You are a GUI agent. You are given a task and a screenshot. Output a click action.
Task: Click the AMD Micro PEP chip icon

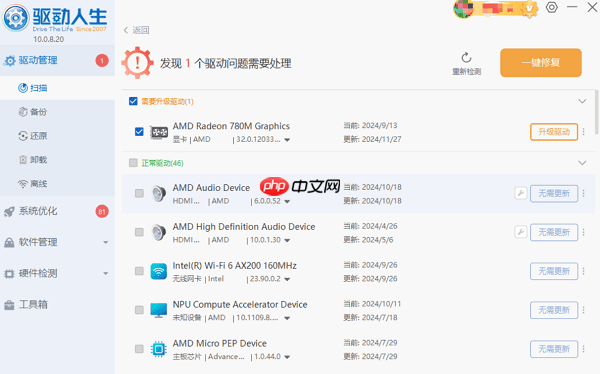(158, 349)
